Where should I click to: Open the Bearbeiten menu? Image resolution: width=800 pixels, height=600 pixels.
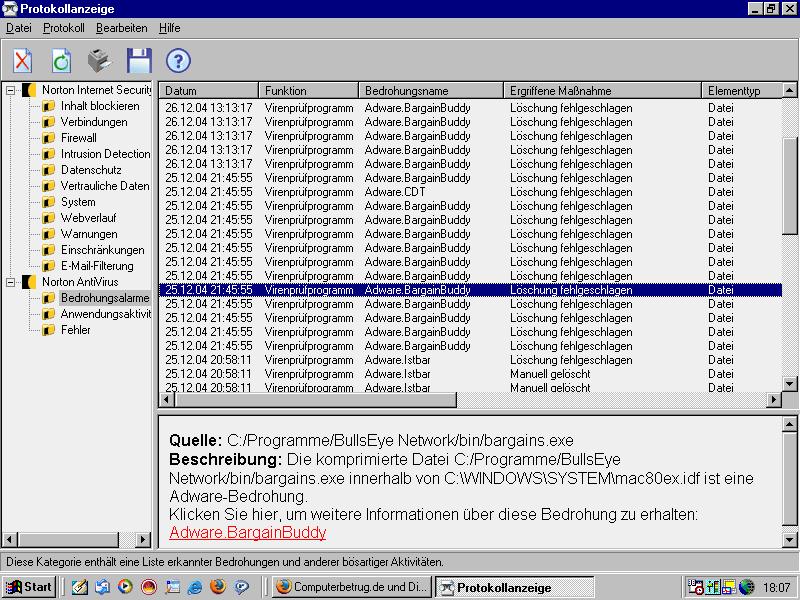[x=121, y=28]
